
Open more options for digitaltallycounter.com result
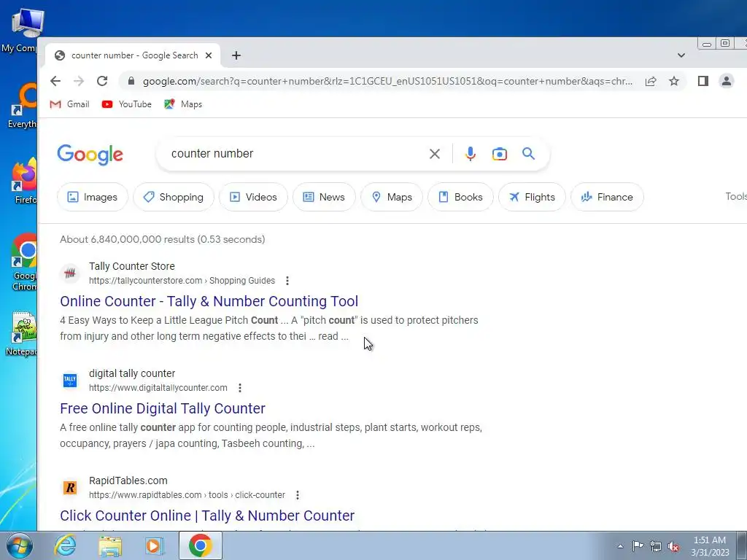tap(240, 388)
